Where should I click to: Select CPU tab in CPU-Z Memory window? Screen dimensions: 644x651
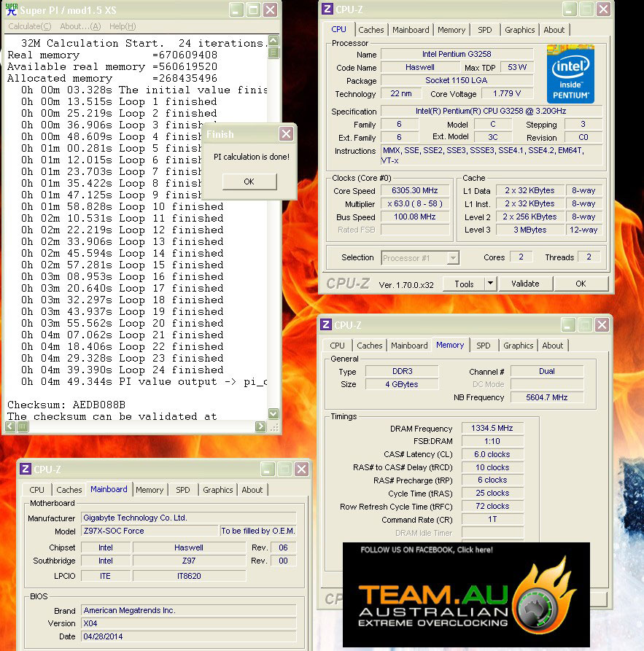pyautogui.click(x=337, y=346)
